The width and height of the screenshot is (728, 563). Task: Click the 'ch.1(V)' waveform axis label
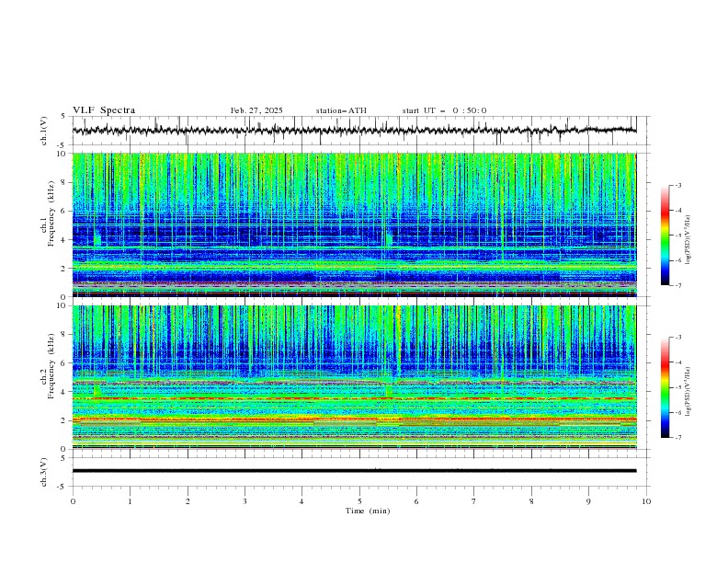click(x=44, y=131)
